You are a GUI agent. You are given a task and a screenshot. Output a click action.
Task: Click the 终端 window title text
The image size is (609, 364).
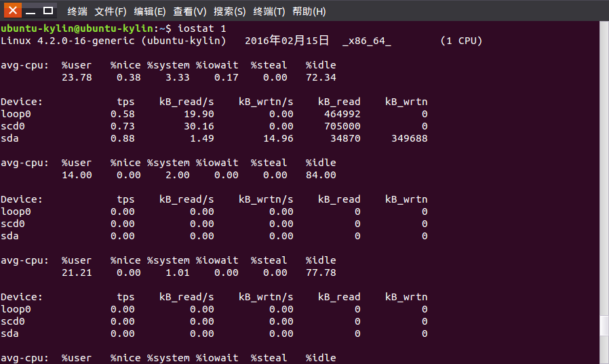tap(77, 12)
